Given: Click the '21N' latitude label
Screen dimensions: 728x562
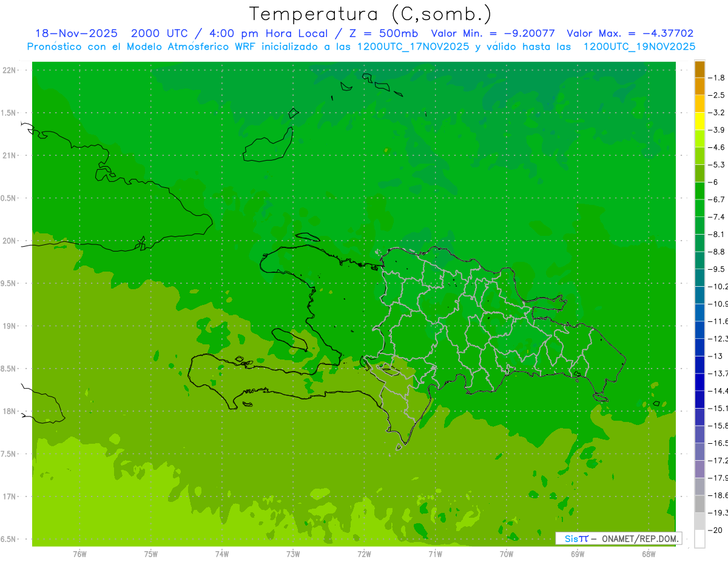Looking at the screenshot, I should click(9, 156).
